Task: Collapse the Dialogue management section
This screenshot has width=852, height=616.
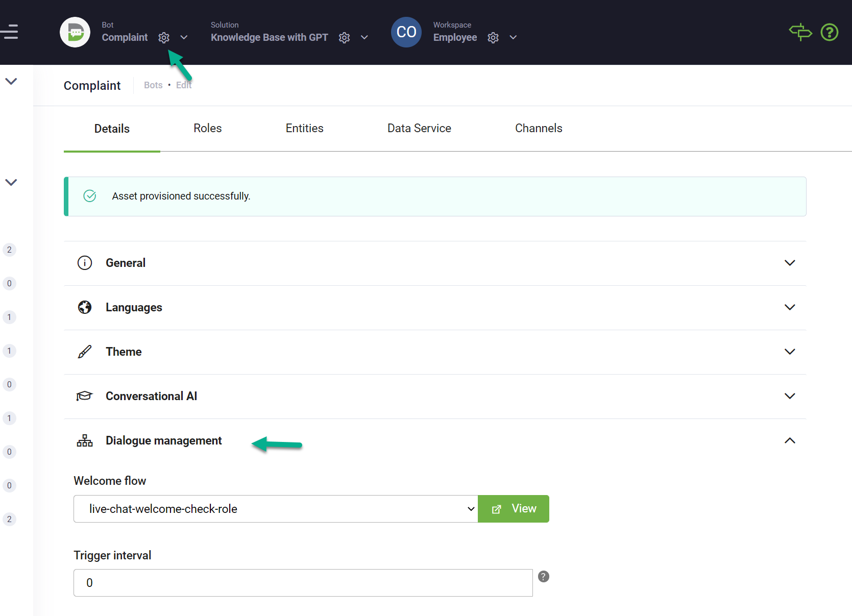Action: pos(789,440)
